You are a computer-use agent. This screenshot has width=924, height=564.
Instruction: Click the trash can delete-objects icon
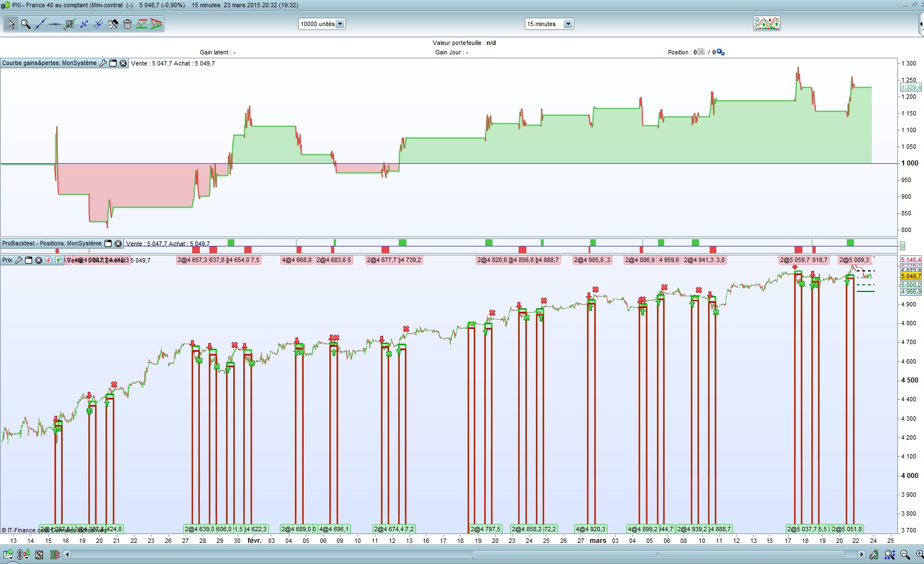pyautogui.click(x=127, y=24)
